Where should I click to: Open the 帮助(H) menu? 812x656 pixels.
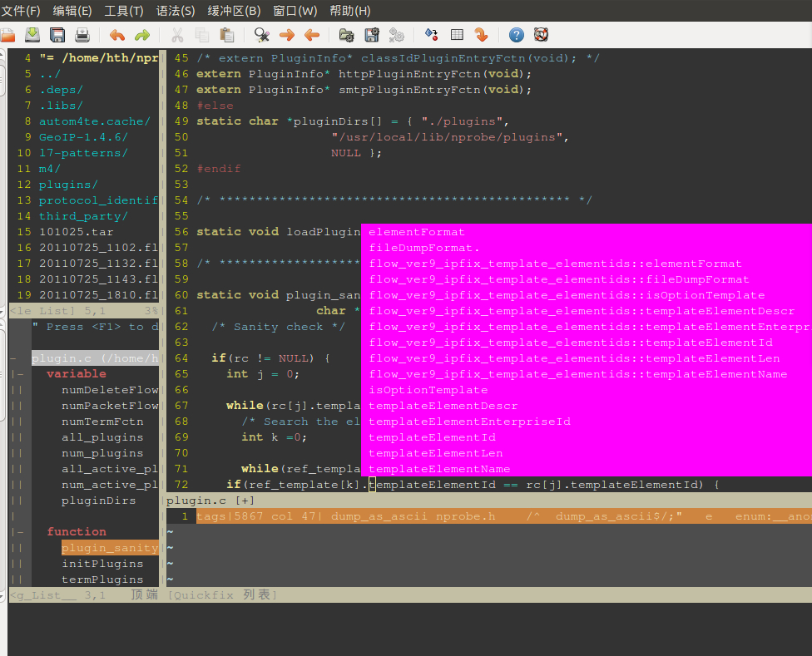click(350, 11)
